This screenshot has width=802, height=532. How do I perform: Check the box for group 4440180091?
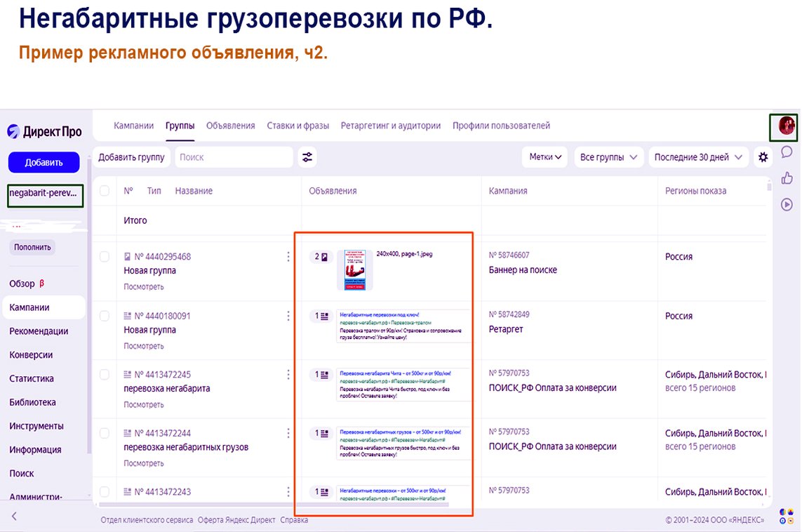click(105, 317)
